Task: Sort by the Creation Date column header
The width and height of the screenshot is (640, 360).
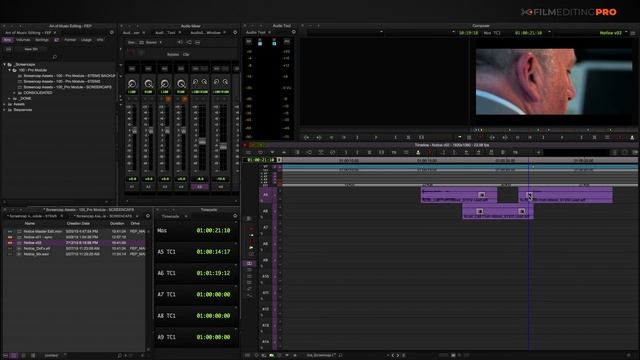Action: click(78, 224)
